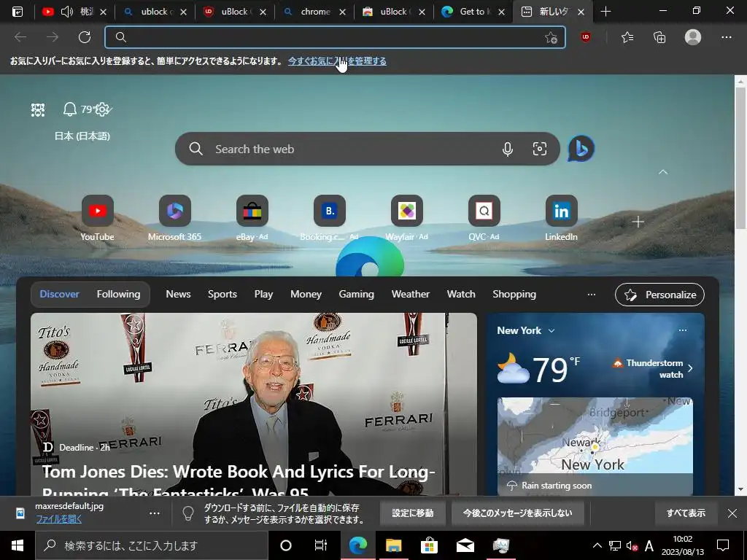Click the 設定に移動 button

[x=413, y=513]
